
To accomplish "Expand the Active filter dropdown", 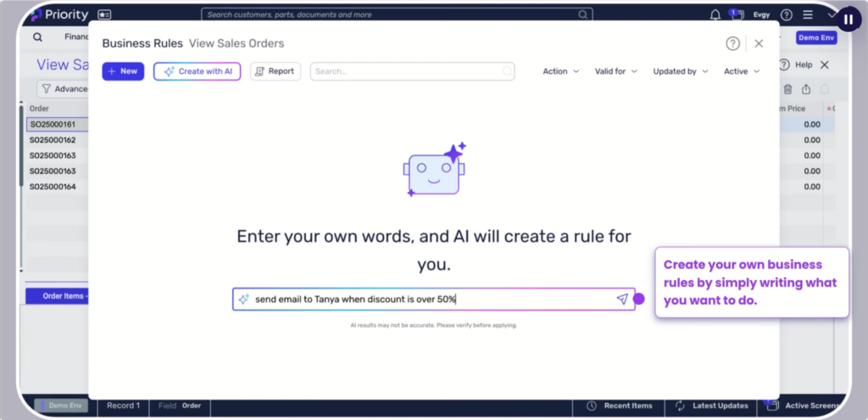I will (x=742, y=71).
